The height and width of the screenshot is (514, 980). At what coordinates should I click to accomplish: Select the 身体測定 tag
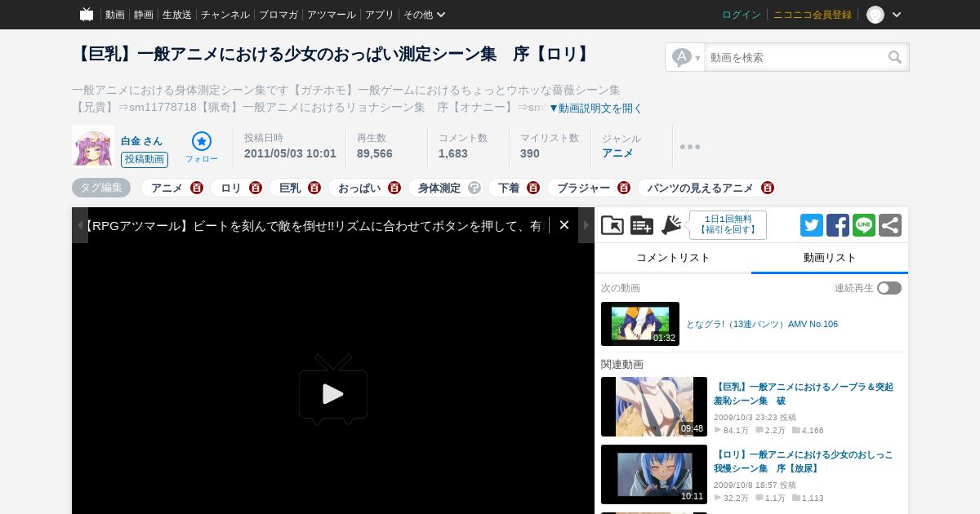439,188
